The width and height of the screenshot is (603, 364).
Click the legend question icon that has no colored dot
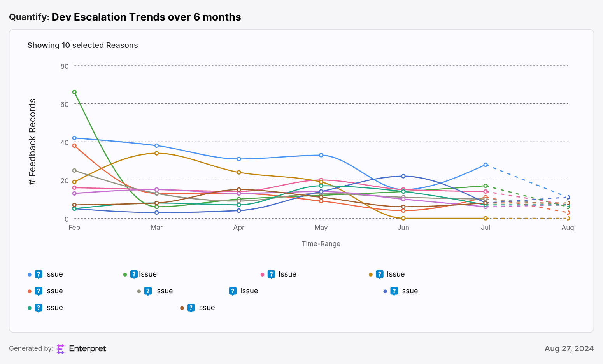(x=233, y=291)
